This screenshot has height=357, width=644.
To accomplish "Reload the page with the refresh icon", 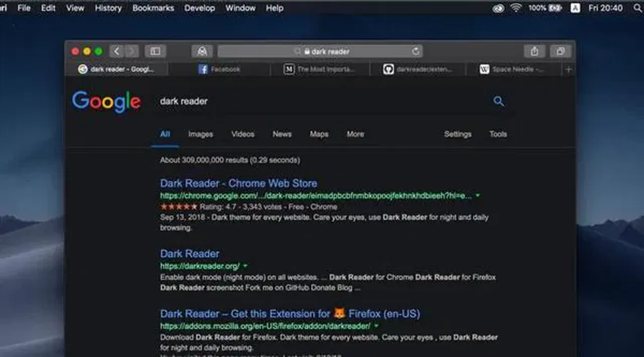I will click(416, 51).
